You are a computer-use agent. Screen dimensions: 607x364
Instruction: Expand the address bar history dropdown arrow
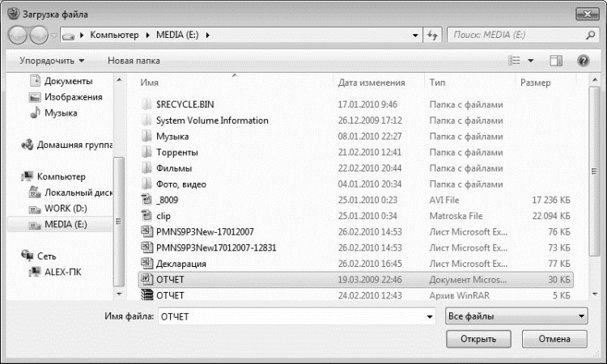[x=415, y=36]
